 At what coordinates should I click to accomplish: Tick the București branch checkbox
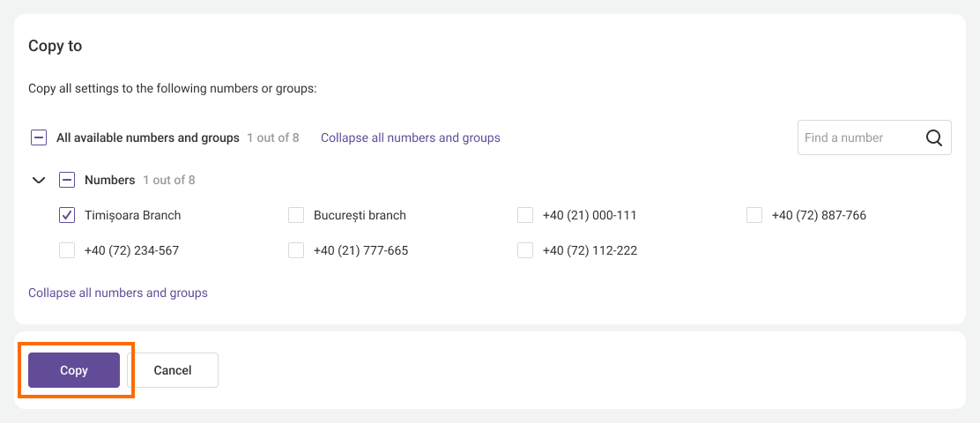296,215
